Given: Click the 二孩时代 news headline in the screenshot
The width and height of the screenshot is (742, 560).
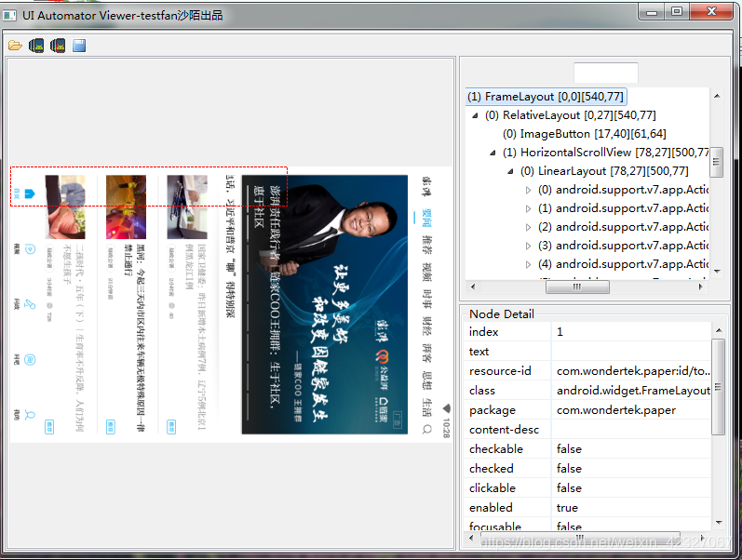Looking at the screenshot, I should (x=74, y=339).
